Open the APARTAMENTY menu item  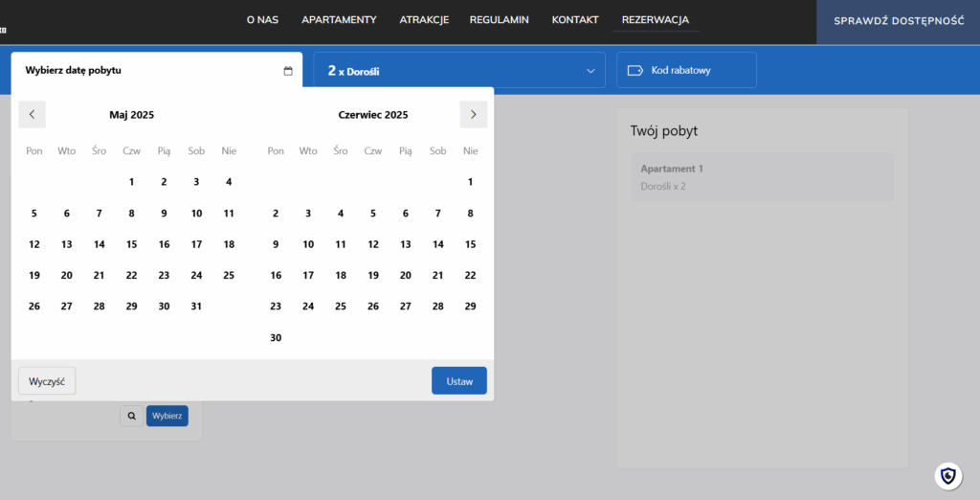339,20
